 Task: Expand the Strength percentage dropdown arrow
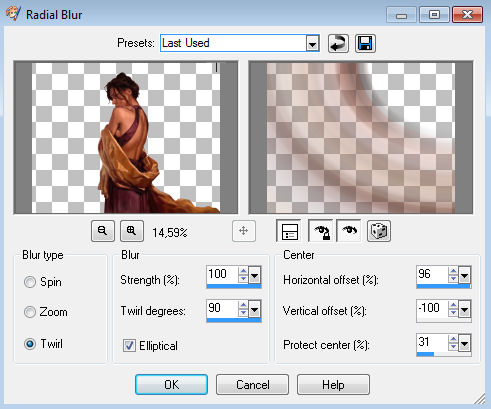(x=255, y=276)
